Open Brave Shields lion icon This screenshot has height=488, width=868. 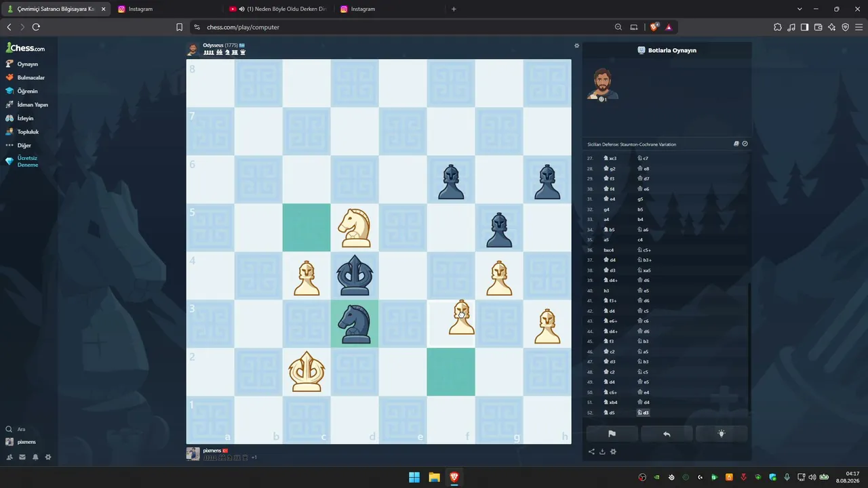pyautogui.click(x=654, y=27)
